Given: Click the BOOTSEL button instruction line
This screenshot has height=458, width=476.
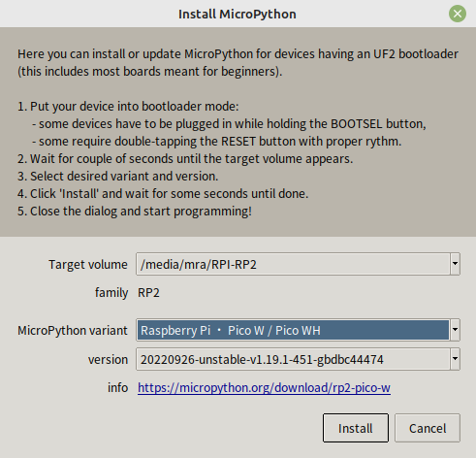Looking at the screenshot, I should tap(229, 124).
